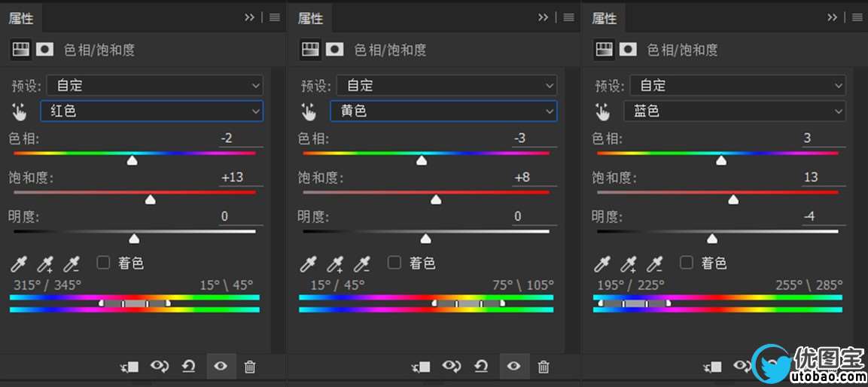The image size is (868, 387).
Task: Clip adjustment to layer in red panel
Action: [131, 366]
